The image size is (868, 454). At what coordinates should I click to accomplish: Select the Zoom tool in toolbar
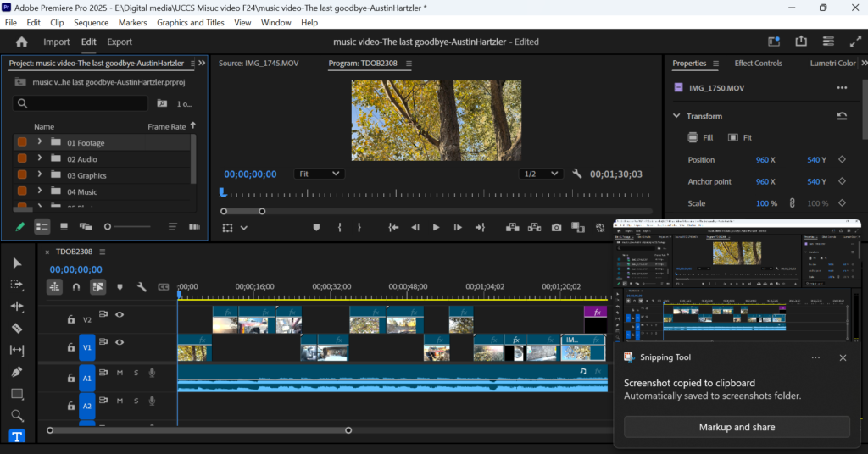[17, 416]
